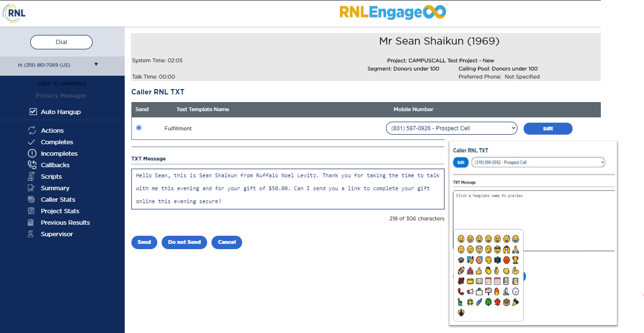Insert the four-leaf clover emoji

(488, 302)
